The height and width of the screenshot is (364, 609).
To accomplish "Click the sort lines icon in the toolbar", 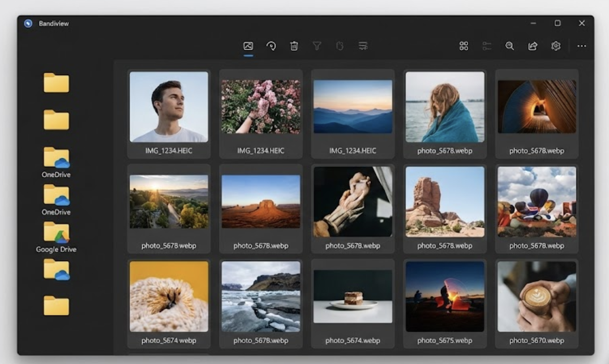I will [363, 46].
